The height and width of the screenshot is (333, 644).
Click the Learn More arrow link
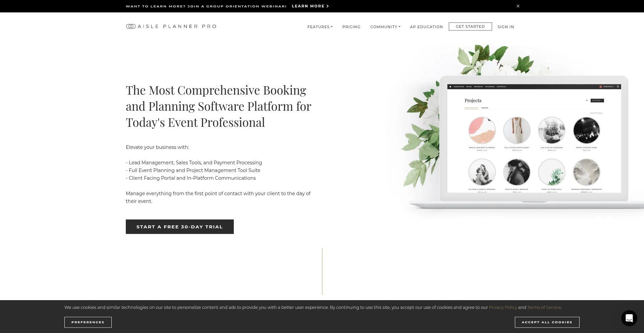[310, 6]
